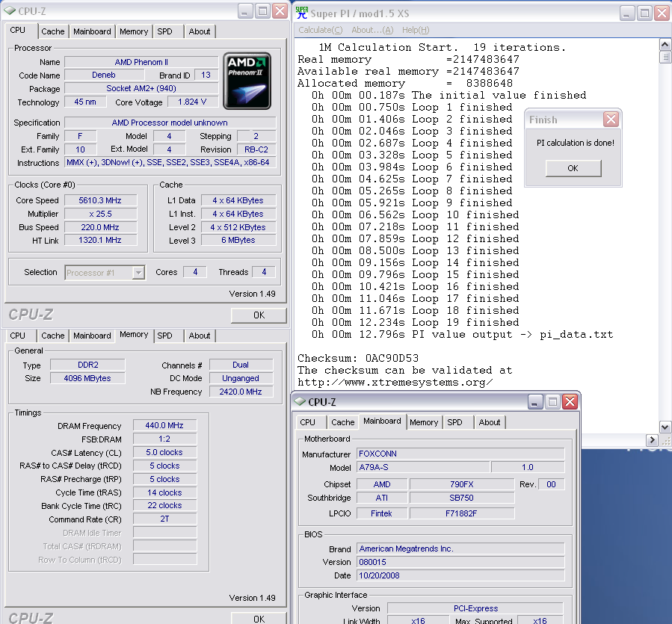Screen dimensions: 672x624
Task: Select SPD tab in memory CPU-Z window
Action: (164, 336)
